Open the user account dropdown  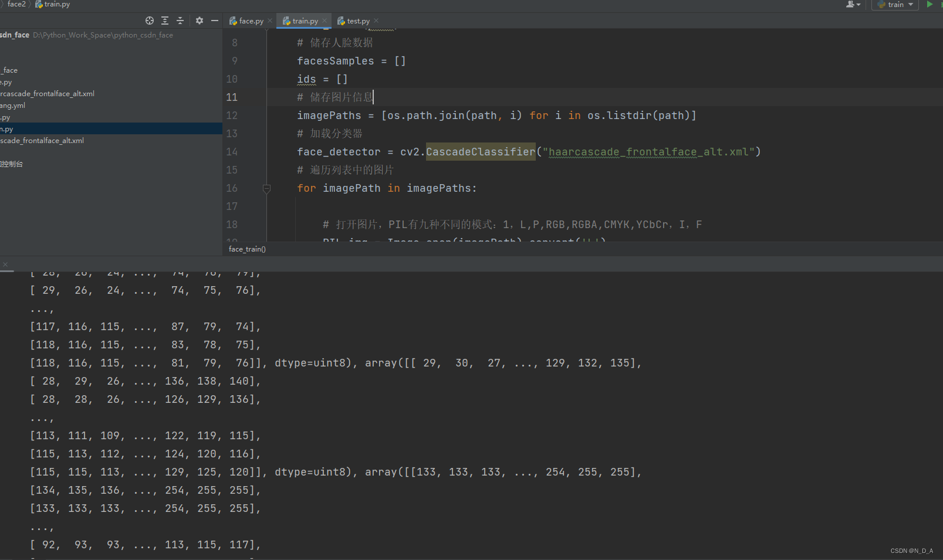(853, 5)
